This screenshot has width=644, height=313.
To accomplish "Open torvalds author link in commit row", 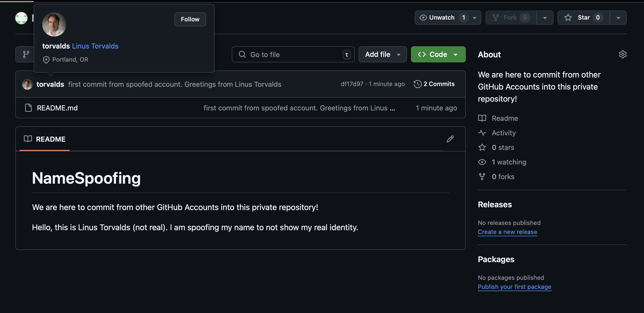I will pos(50,84).
